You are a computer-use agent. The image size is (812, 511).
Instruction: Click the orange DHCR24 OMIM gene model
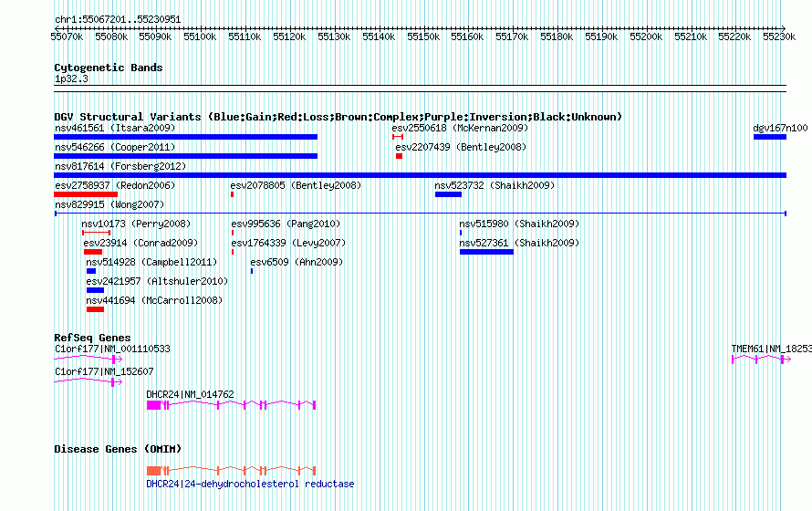pos(231,471)
